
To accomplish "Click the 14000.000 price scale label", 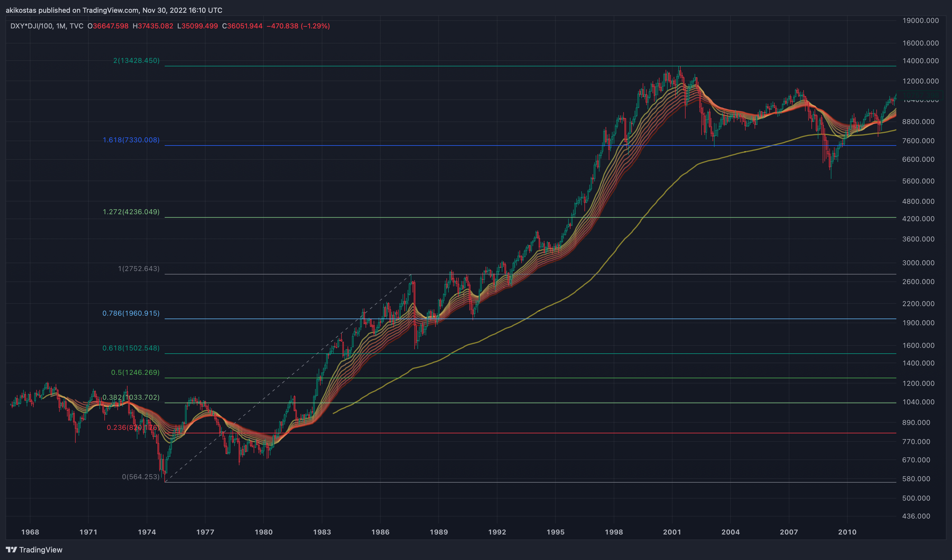I will 921,61.
